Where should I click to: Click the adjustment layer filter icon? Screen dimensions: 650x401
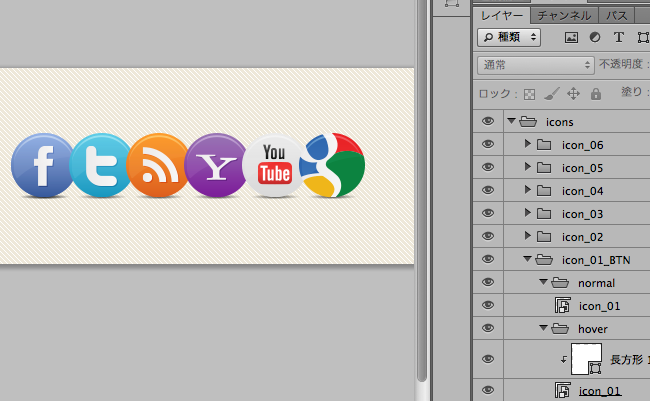click(x=595, y=37)
